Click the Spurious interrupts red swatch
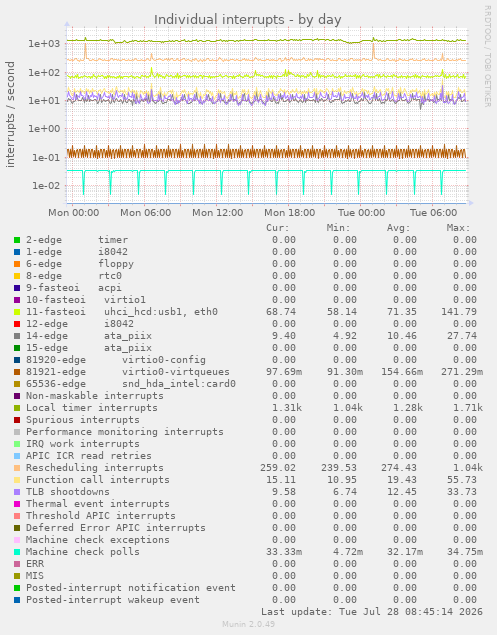497x635 pixels. (17, 420)
